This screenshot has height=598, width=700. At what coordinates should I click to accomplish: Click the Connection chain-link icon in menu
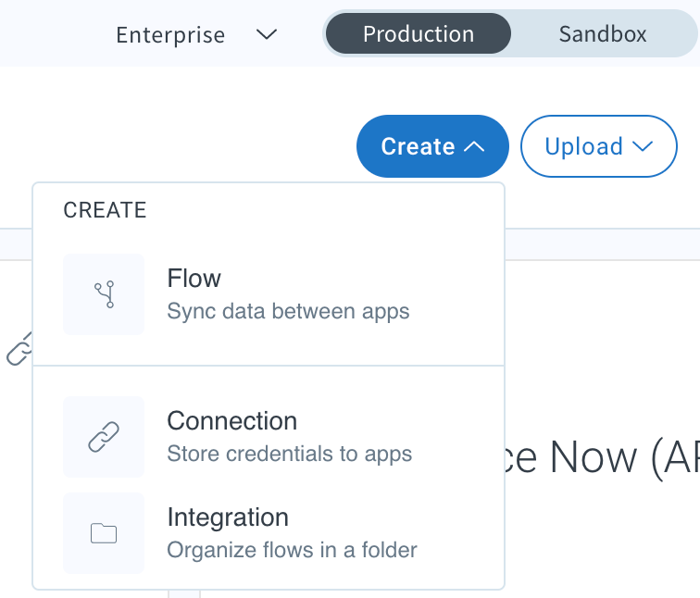(x=104, y=437)
